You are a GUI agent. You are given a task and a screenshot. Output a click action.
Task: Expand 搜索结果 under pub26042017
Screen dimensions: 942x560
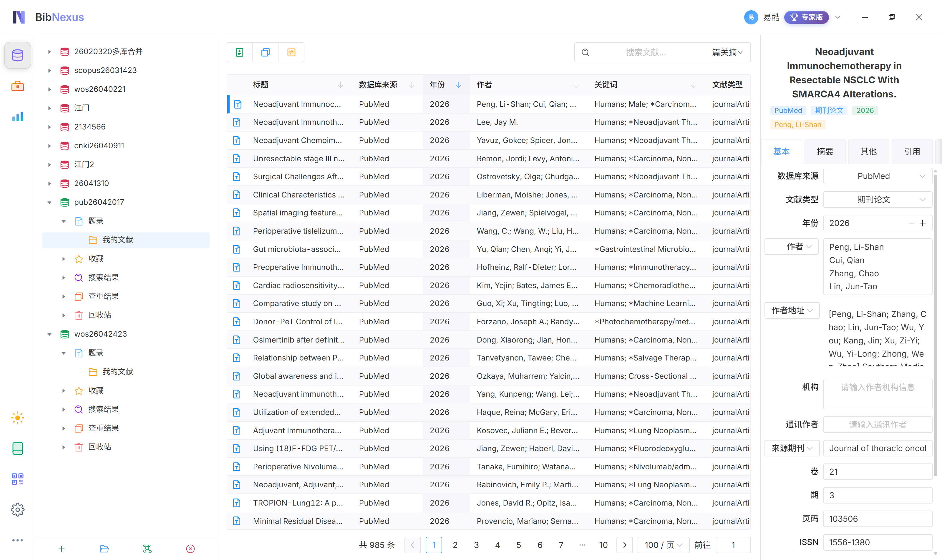coord(64,278)
